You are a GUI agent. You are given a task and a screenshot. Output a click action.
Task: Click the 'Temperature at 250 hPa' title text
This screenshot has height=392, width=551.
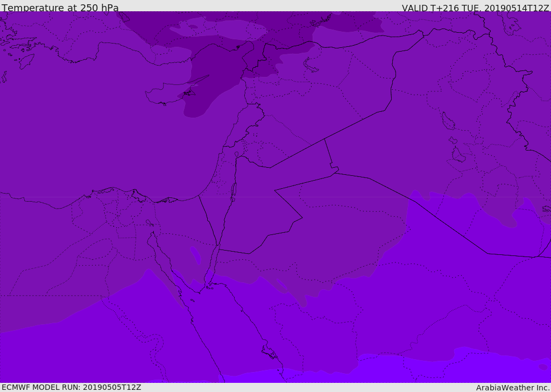[60, 8]
